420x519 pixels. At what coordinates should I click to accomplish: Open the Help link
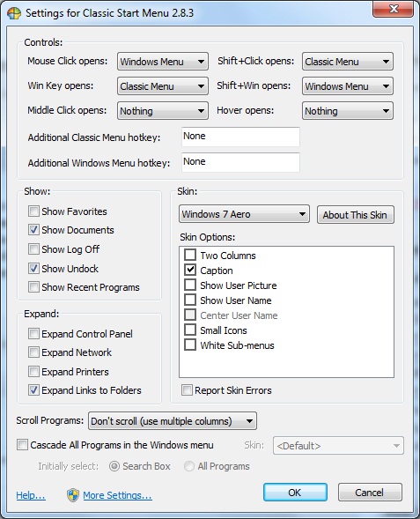[31, 495]
